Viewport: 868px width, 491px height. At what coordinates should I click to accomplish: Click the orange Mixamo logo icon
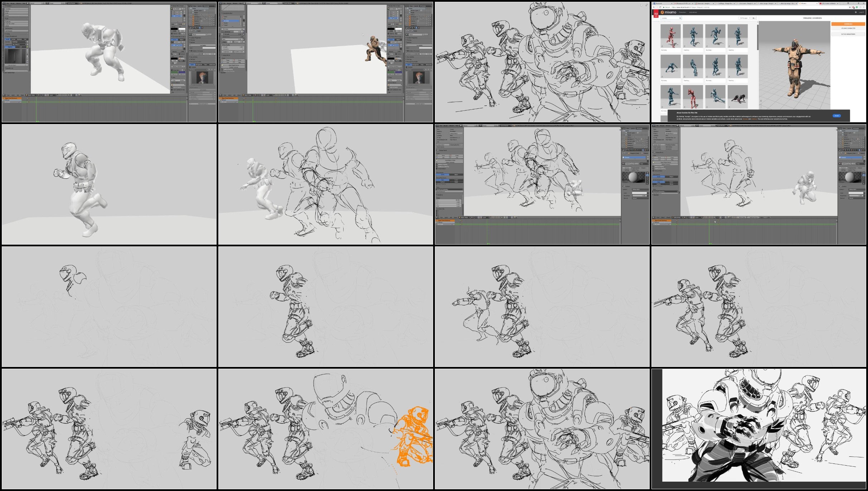coord(662,12)
